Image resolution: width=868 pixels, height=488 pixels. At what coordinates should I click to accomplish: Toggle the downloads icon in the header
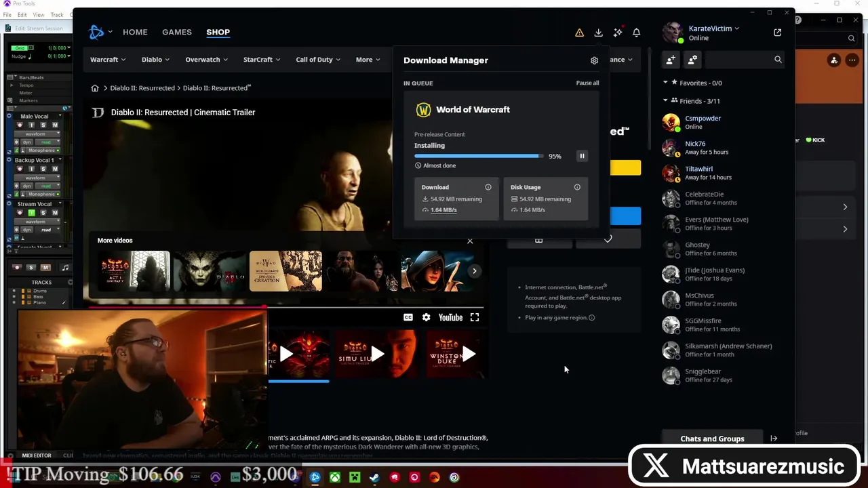[x=598, y=33]
